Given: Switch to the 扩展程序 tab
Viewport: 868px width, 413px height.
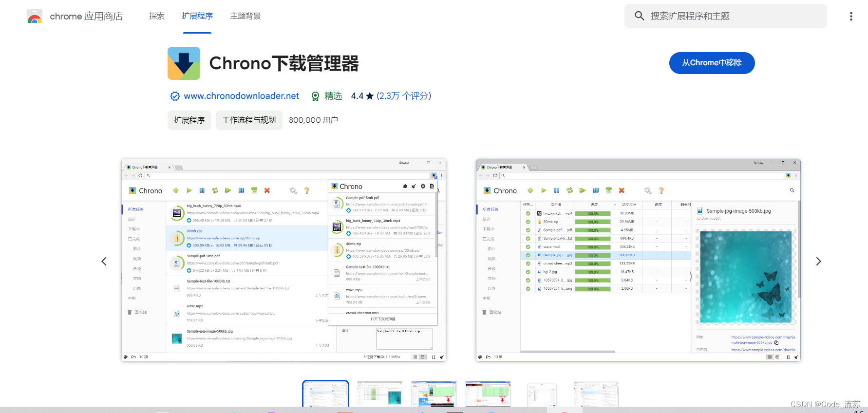Looking at the screenshot, I should tap(197, 16).
